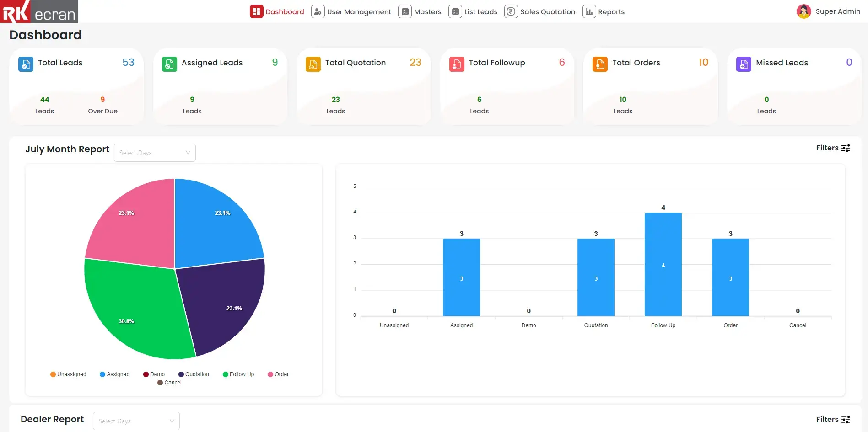868x432 pixels.
Task: Click the RK ecran logo
Action: [39, 11]
